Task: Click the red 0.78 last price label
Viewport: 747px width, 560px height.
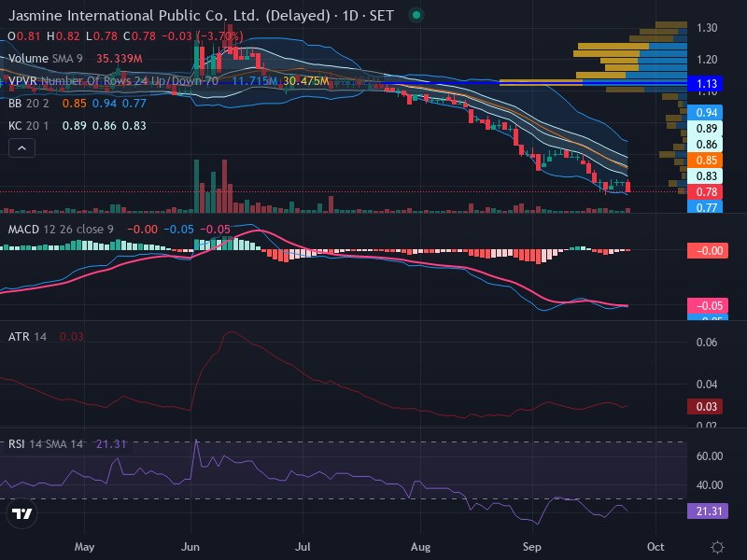Action: coord(706,192)
